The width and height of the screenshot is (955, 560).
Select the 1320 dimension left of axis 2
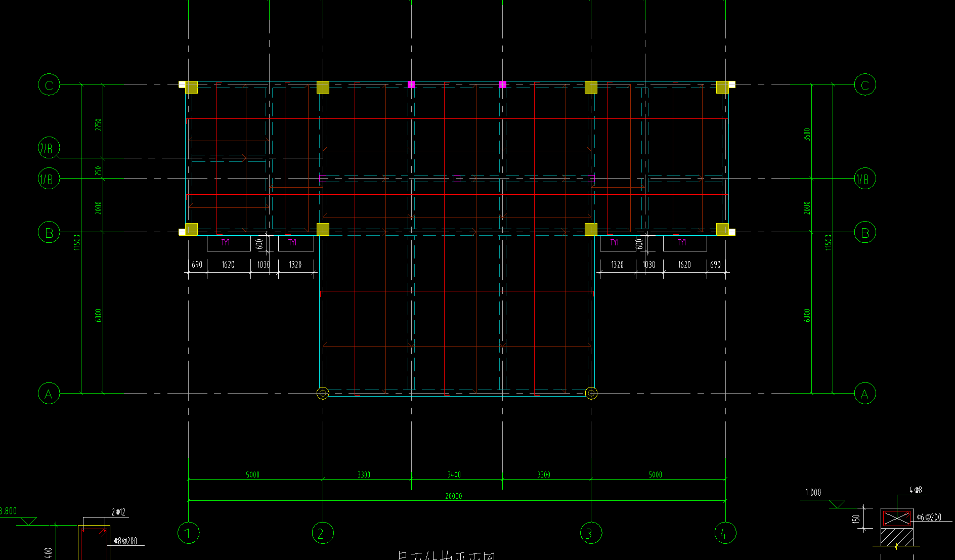click(x=295, y=265)
